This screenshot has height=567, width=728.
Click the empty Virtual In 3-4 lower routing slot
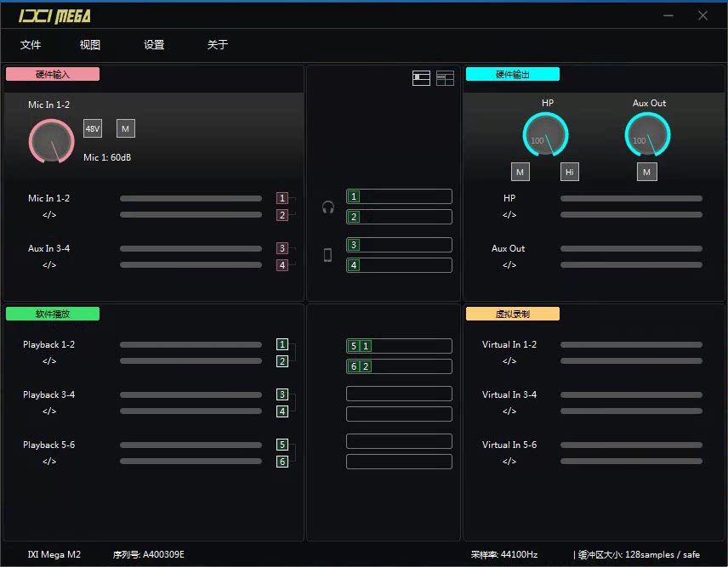point(399,414)
